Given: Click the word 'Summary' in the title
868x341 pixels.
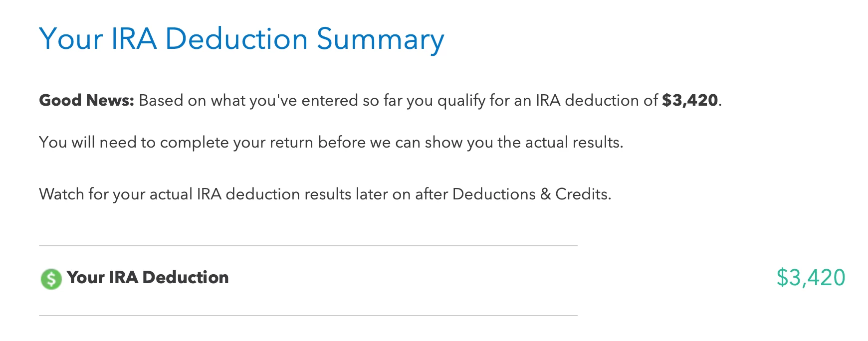Looking at the screenshot, I should (380, 40).
